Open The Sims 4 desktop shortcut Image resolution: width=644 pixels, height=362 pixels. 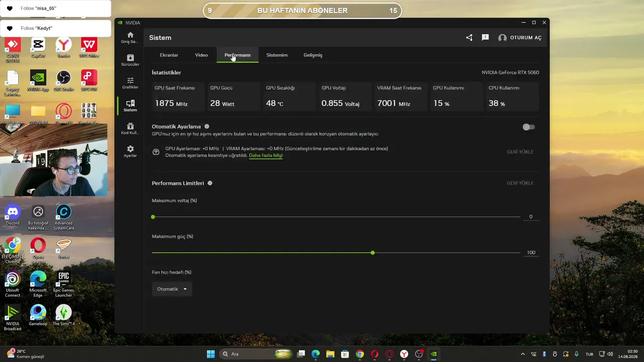click(63, 316)
